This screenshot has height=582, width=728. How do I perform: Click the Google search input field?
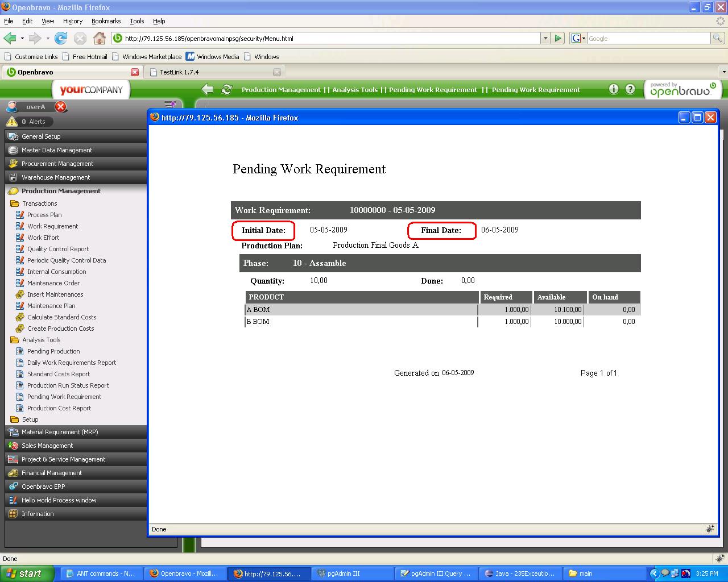coord(647,38)
